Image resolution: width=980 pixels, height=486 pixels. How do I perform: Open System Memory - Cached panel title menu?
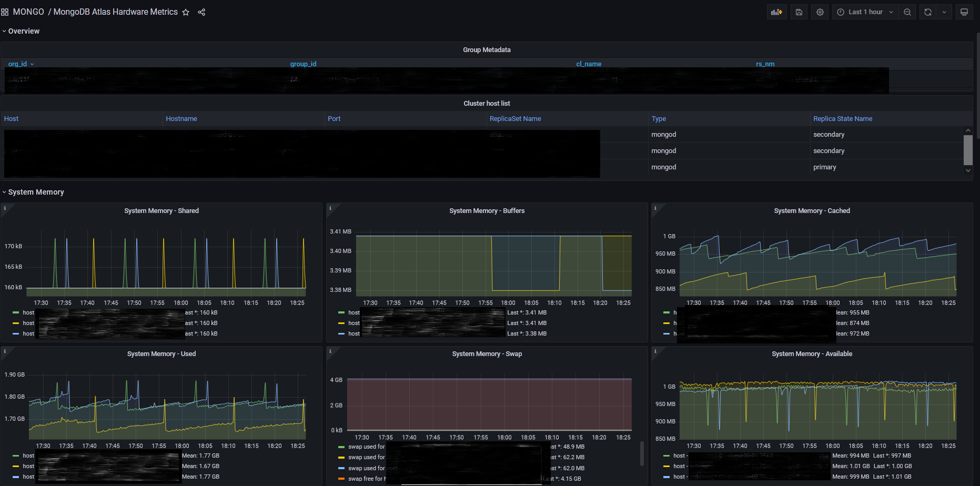812,211
